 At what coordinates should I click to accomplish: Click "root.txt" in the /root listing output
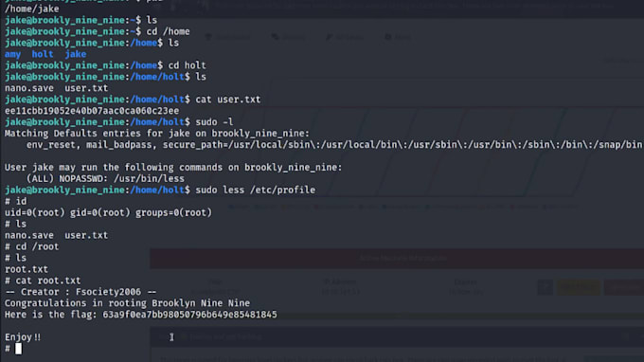(27, 269)
